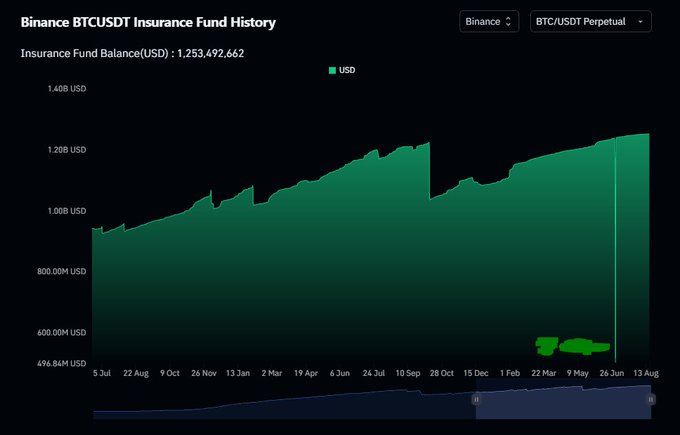680x435 pixels.
Task: Click the 496.84M USD axis label
Action: click(x=62, y=363)
